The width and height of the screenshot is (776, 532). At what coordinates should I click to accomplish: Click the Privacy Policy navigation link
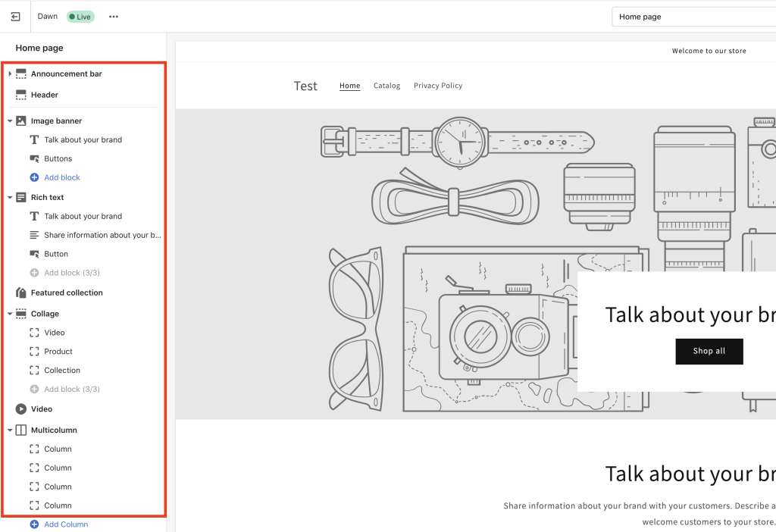[x=438, y=86]
